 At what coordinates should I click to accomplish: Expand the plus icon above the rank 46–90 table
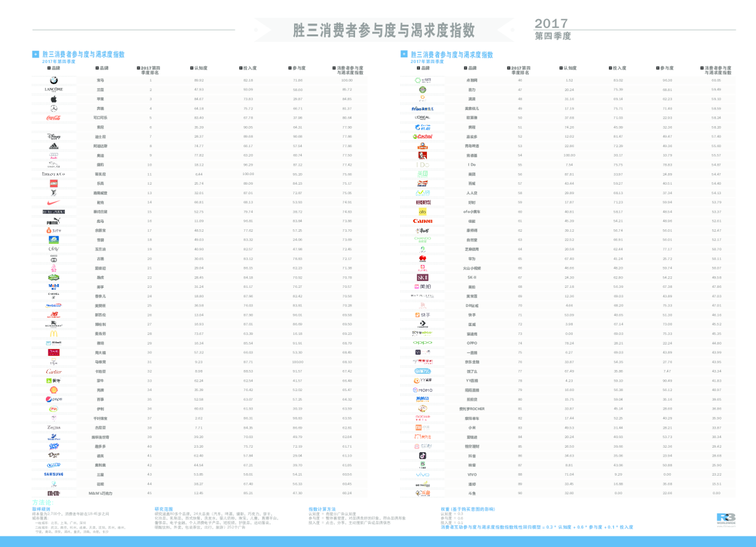(x=404, y=55)
